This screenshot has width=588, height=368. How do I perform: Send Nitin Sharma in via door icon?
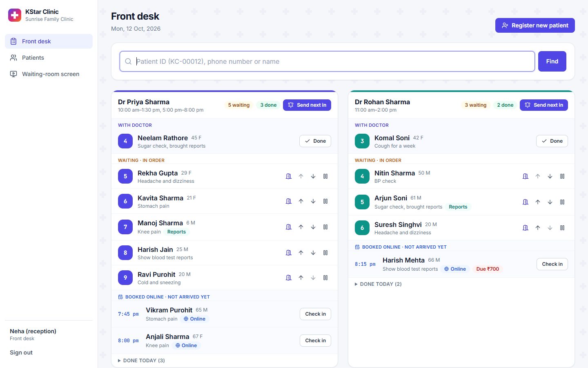(526, 176)
